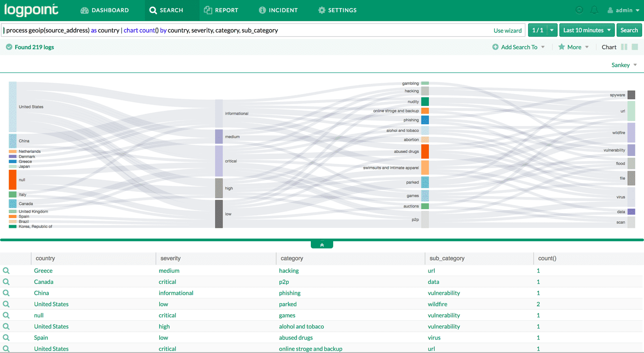
Task: Click the Spain country cell
Action: point(41,338)
